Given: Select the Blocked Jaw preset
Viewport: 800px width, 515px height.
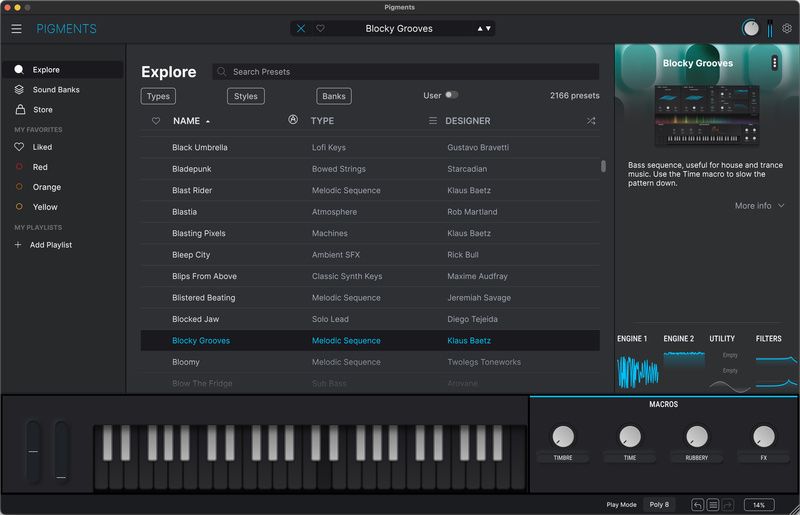Looking at the screenshot, I should pyautogui.click(x=370, y=319).
